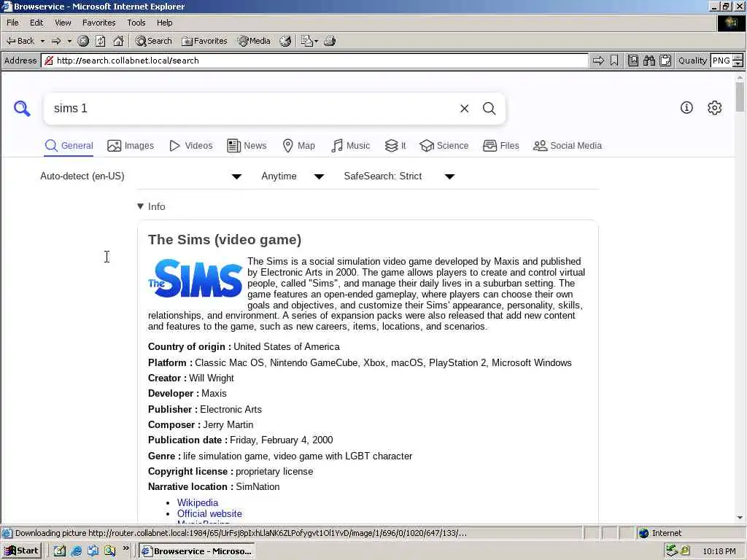Viewport: 747px width, 560px height.
Task: Click the Internet zone status bar indicator
Action: 660,533
